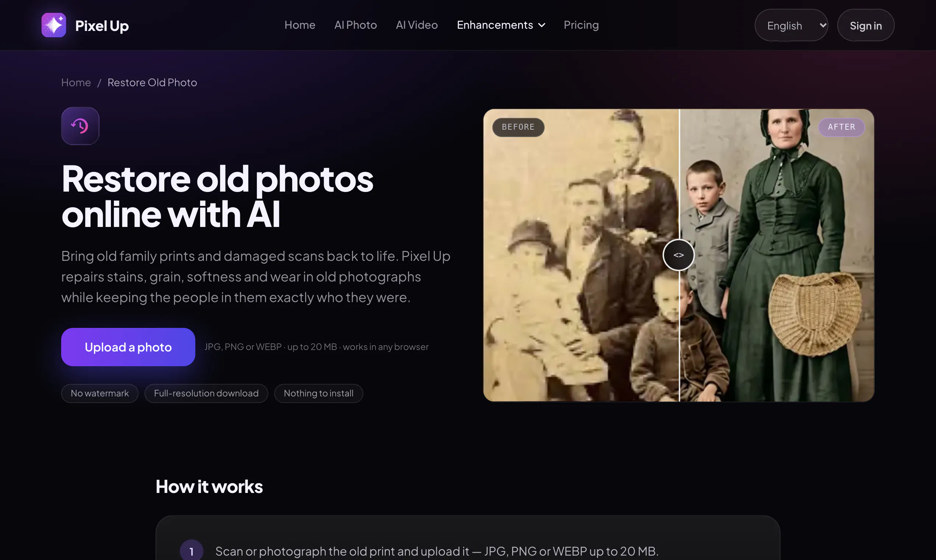This screenshot has width=936, height=560.
Task: Follow the Home breadcrumb link
Action: pos(76,83)
